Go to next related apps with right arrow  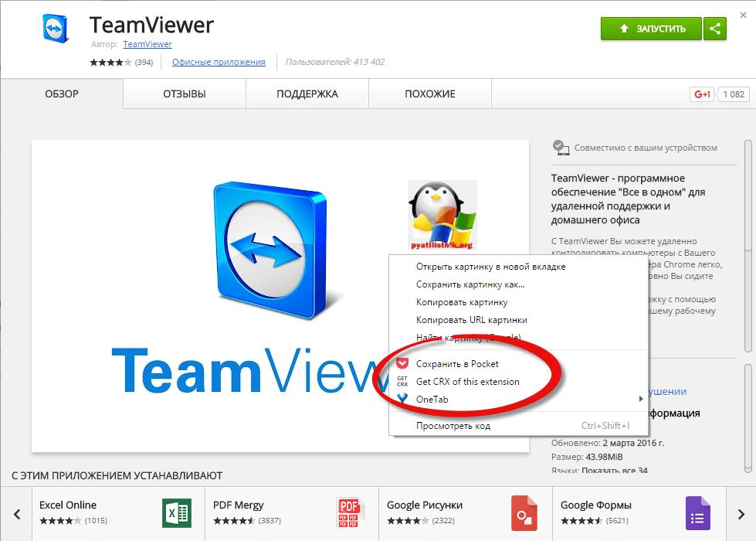tap(741, 515)
